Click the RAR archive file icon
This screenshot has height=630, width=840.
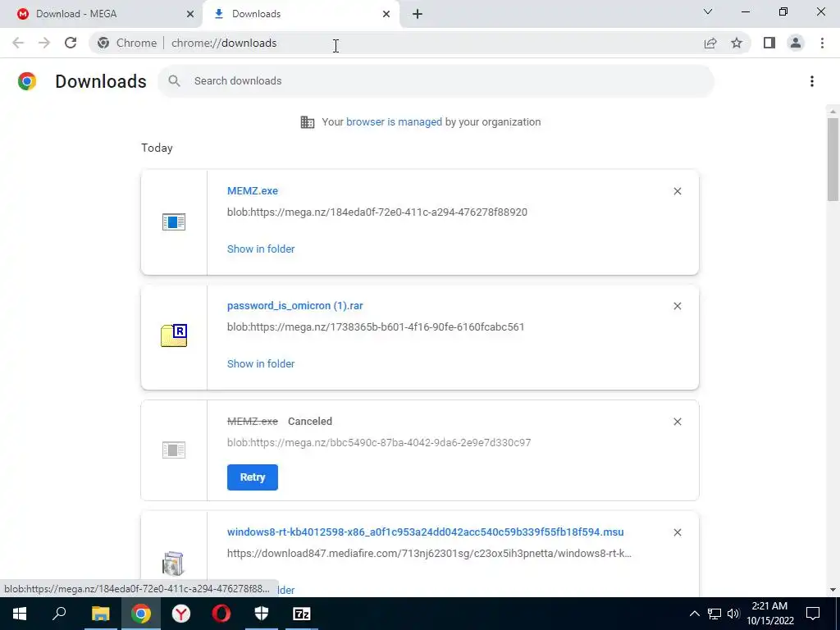[x=174, y=336]
